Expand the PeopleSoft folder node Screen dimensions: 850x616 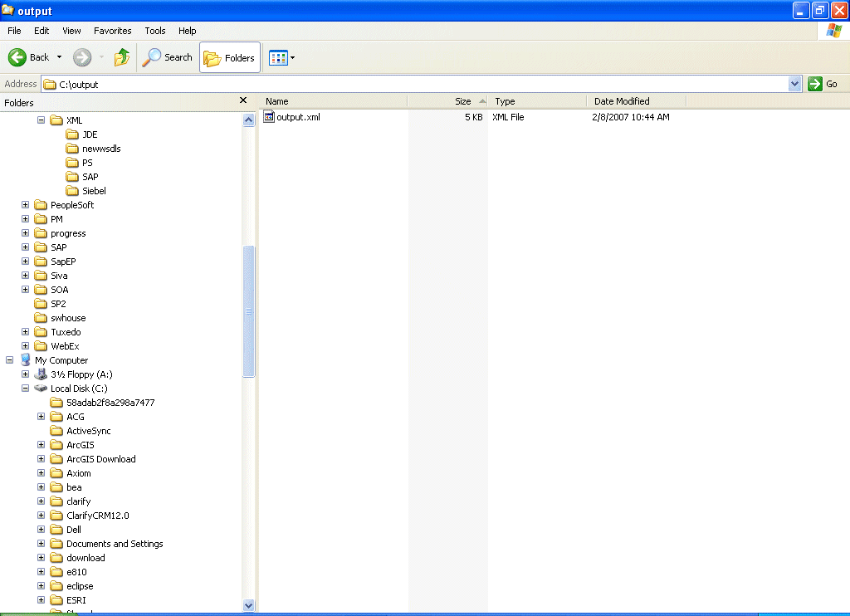(x=25, y=204)
